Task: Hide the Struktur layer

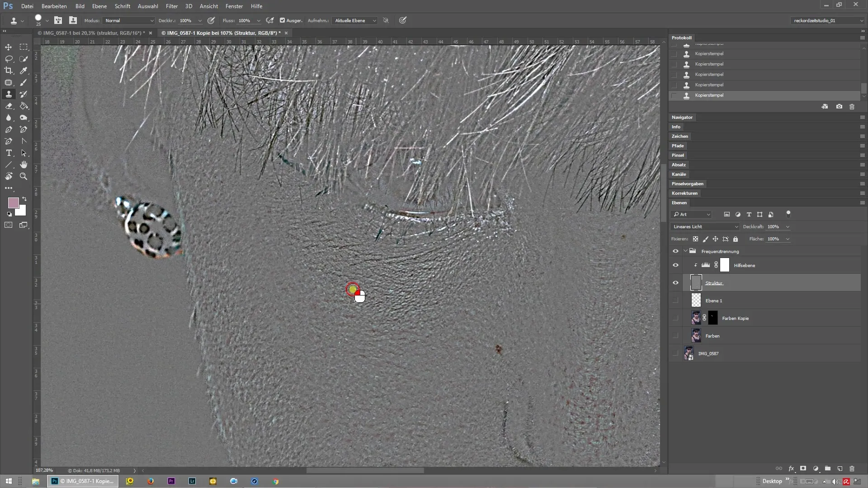Action: coord(675,283)
